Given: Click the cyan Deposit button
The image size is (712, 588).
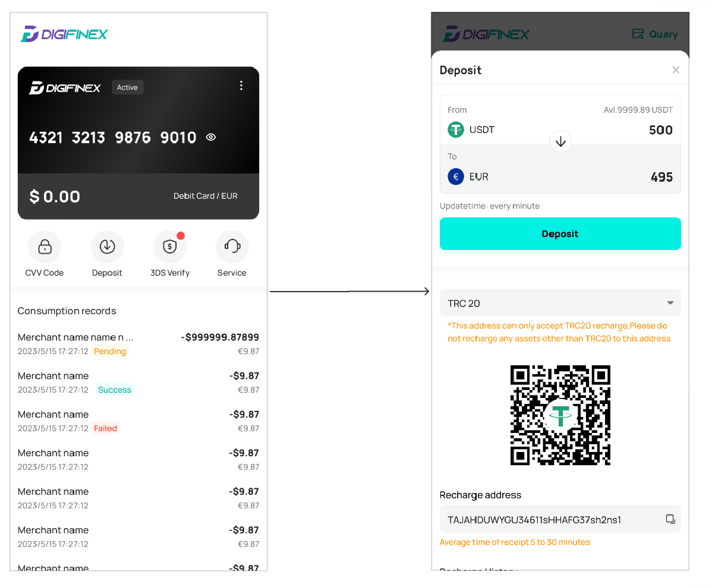Looking at the screenshot, I should point(560,233).
